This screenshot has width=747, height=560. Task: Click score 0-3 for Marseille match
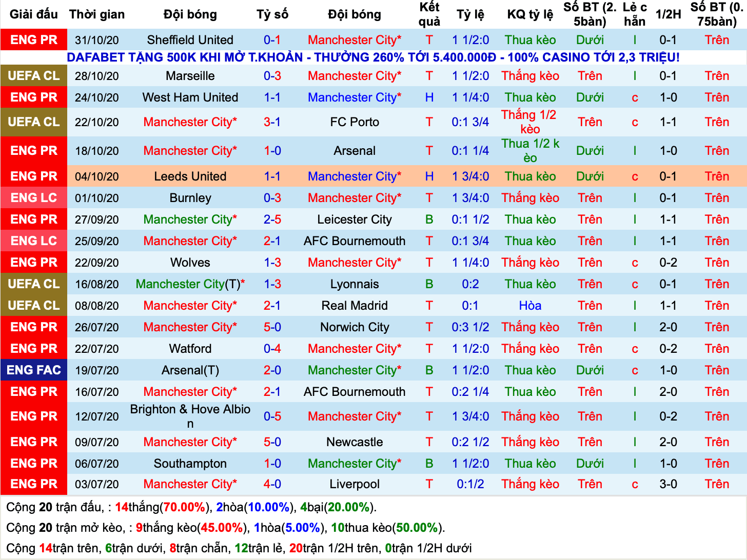tap(272, 76)
